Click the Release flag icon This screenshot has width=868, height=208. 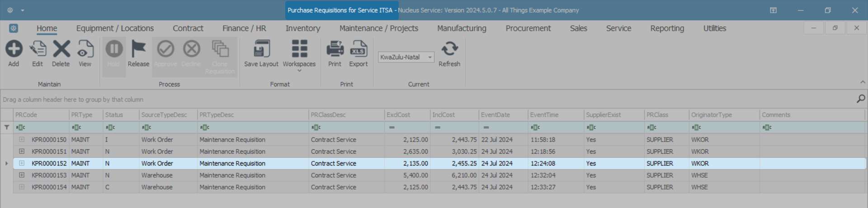pyautogui.click(x=138, y=49)
